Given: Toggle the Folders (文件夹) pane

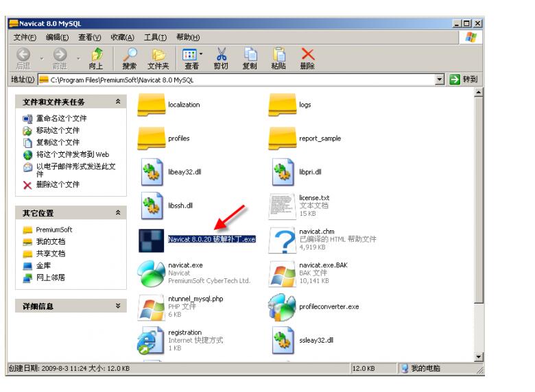Looking at the screenshot, I should point(158,59).
